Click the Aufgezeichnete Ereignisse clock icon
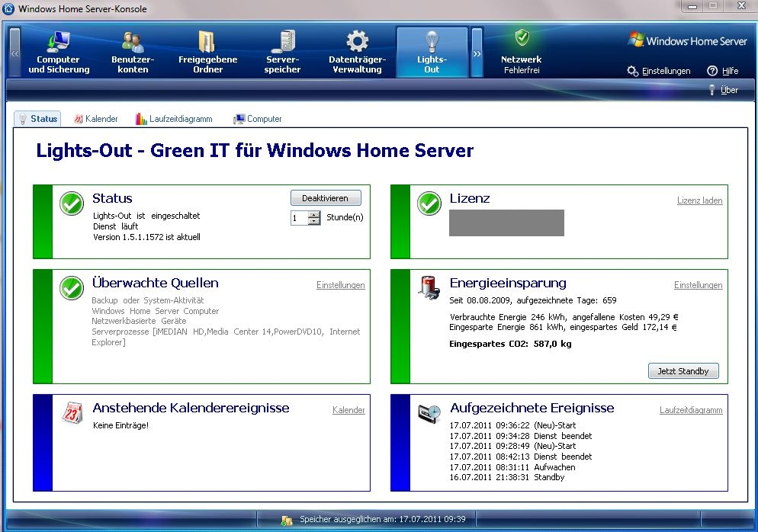758x532 pixels. tap(429, 414)
